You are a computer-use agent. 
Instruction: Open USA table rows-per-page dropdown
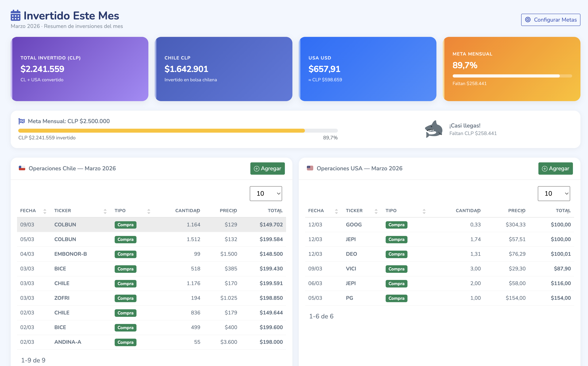click(554, 193)
